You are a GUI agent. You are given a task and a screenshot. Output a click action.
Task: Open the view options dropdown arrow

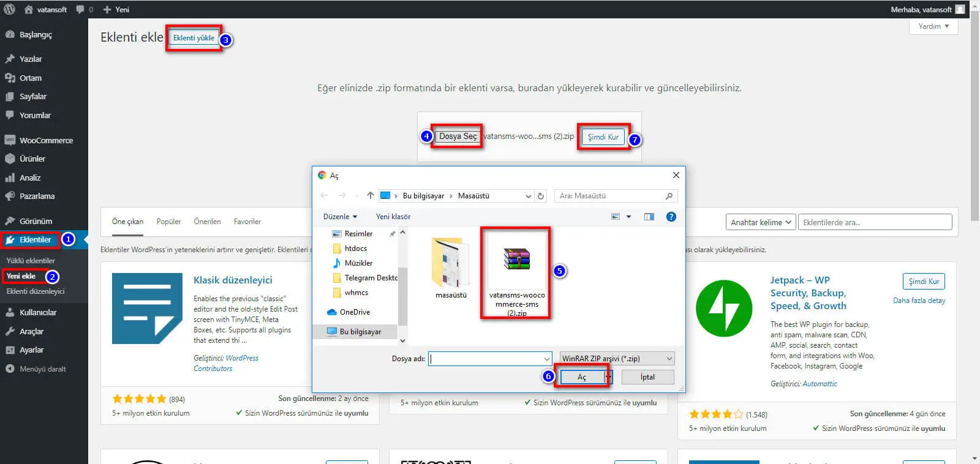pyautogui.click(x=628, y=217)
